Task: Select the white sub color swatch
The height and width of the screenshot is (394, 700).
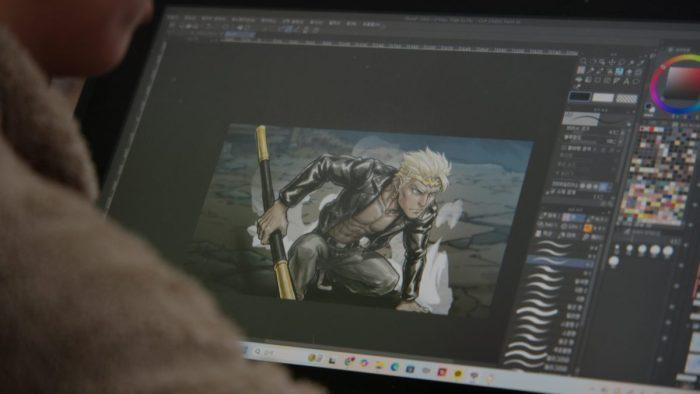Action: [x=603, y=97]
